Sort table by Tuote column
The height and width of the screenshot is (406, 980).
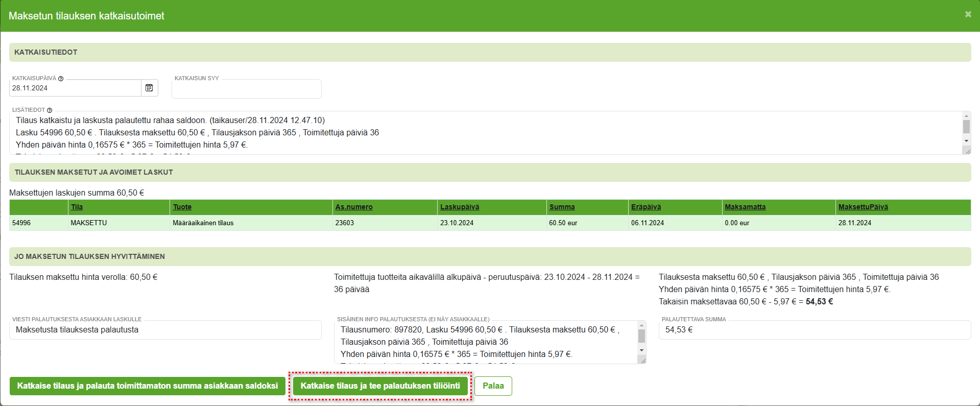[x=182, y=207]
